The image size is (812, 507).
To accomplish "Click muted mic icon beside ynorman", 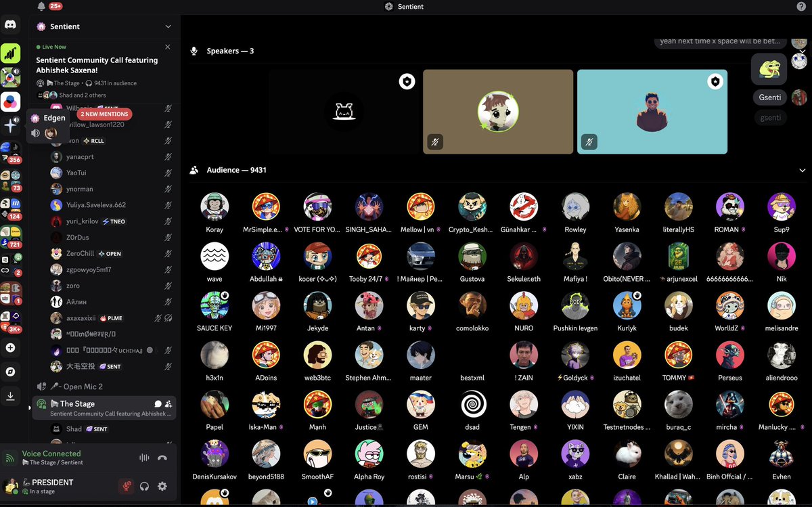I will tap(168, 190).
